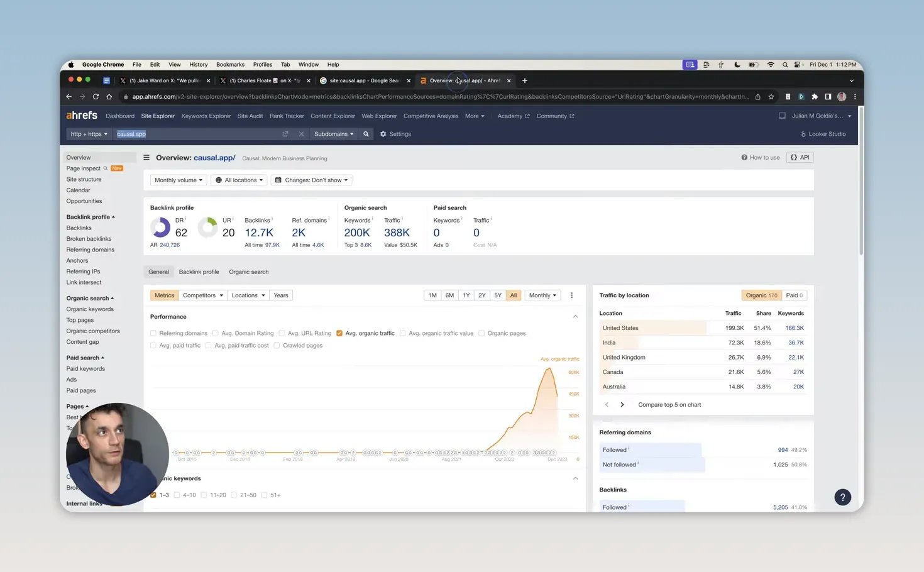Viewport: 924px width, 572px height.
Task: Select the 1Y time range
Action: (466, 295)
